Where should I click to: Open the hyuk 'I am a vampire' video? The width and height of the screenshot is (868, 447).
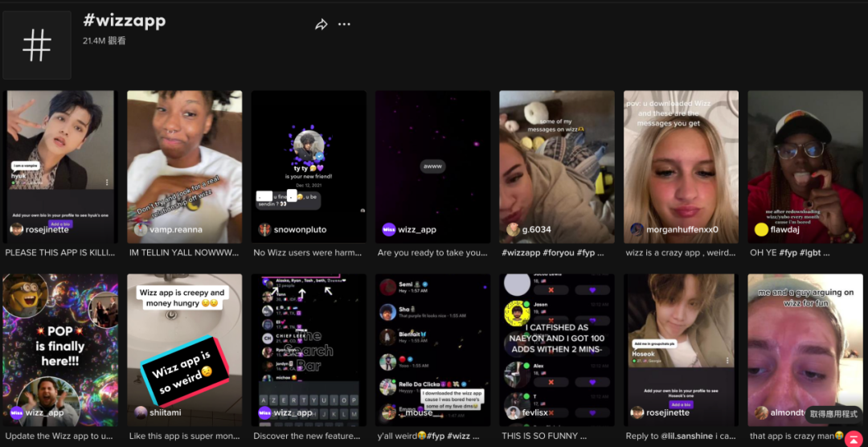(x=60, y=166)
